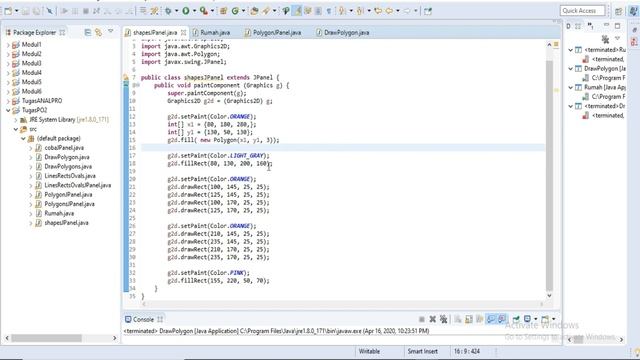
Task: Toggle Mark Occurrences in toolbar
Action: point(297,11)
